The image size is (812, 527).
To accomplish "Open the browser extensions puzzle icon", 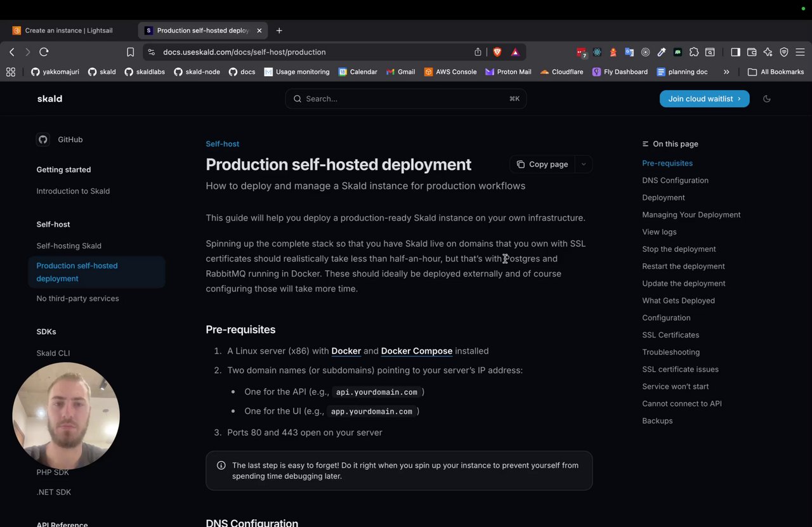I will tap(694, 52).
